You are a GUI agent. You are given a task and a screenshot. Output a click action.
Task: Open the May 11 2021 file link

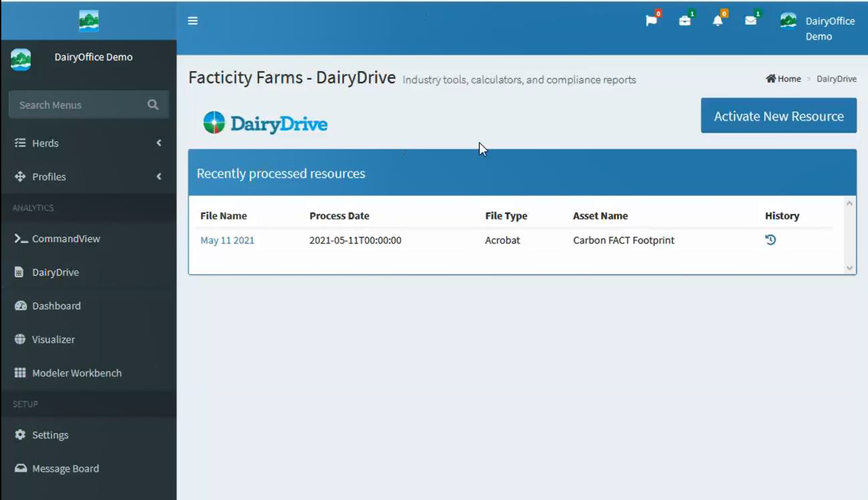pos(227,240)
